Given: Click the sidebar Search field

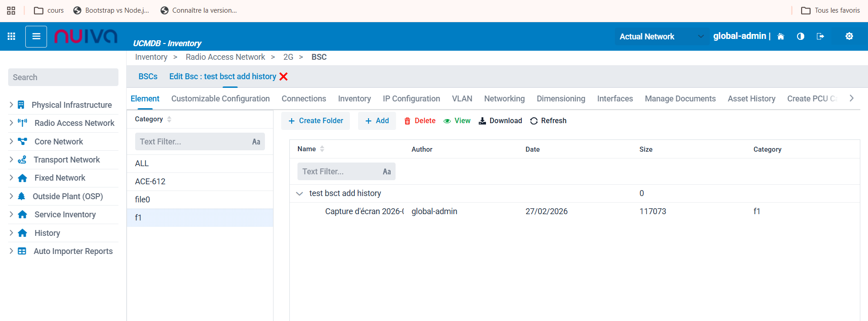Looking at the screenshot, I should click(x=63, y=77).
